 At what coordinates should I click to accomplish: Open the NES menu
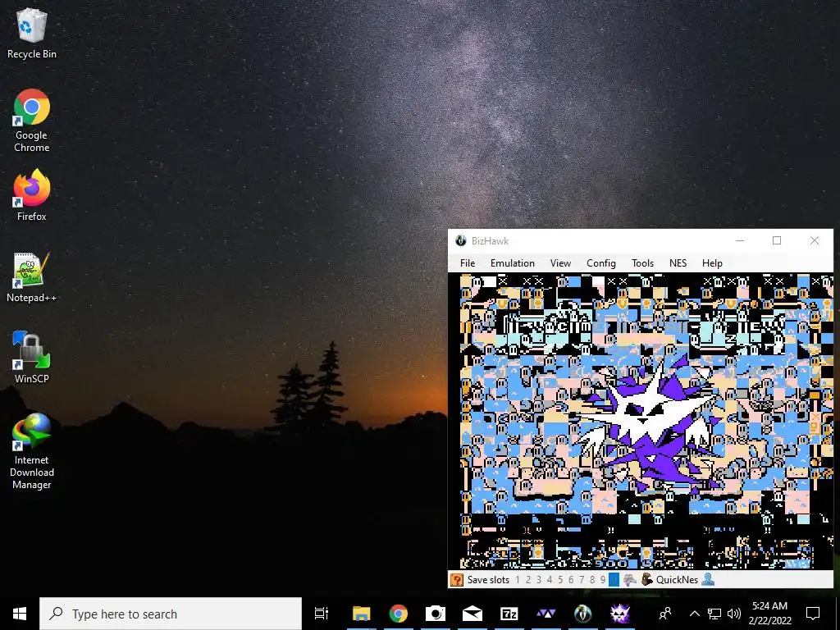pyautogui.click(x=678, y=263)
